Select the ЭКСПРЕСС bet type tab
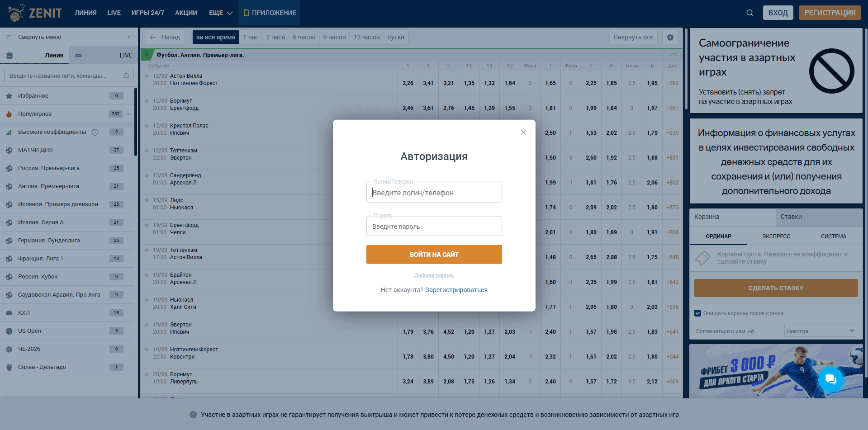 776,236
